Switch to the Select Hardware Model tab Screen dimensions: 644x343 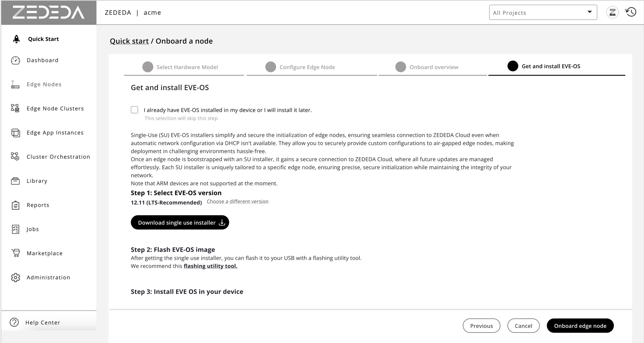coord(187,67)
